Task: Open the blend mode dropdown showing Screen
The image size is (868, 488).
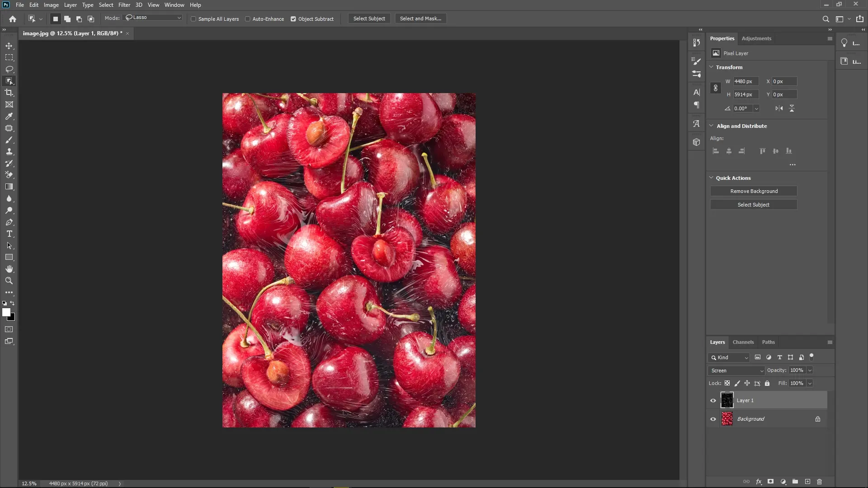Action: (x=736, y=370)
